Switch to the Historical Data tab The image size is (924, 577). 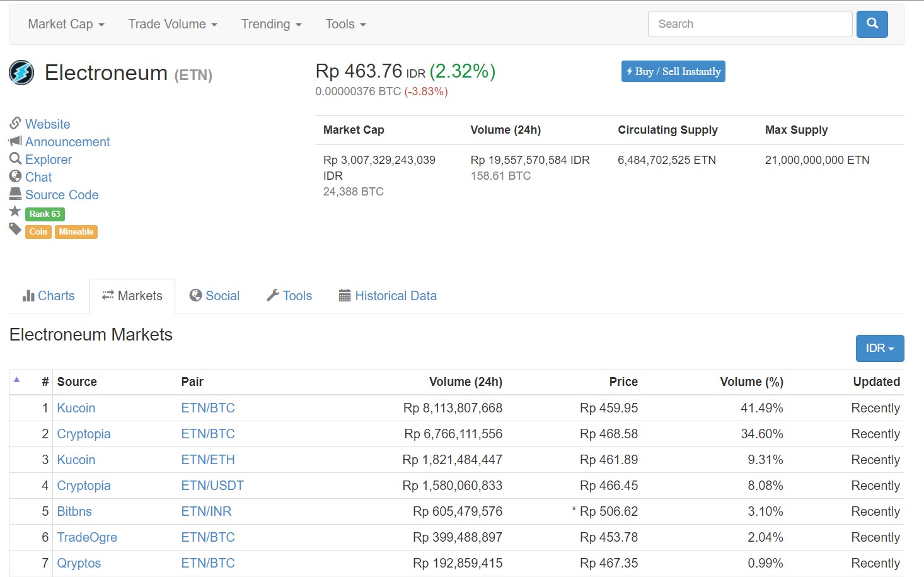[x=388, y=296]
